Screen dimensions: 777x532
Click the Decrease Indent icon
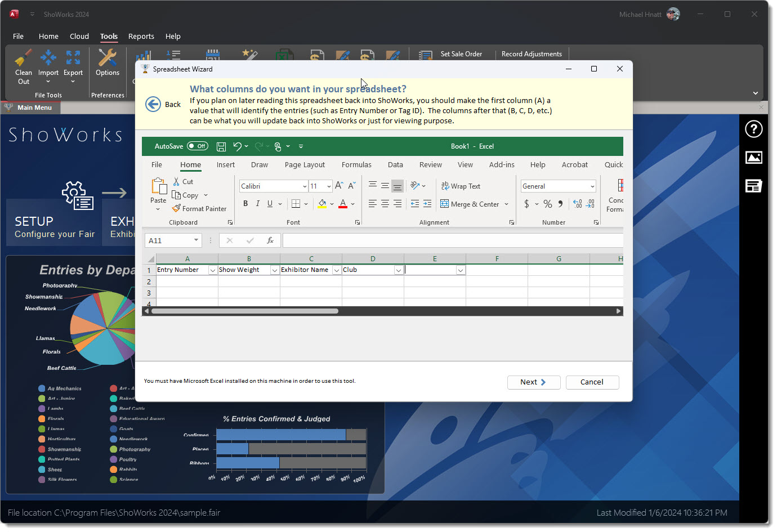pos(415,204)
